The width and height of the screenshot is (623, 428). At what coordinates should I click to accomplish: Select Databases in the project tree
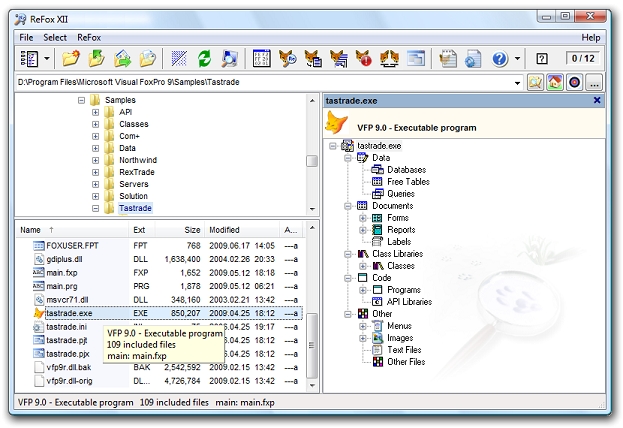(406, 170)
